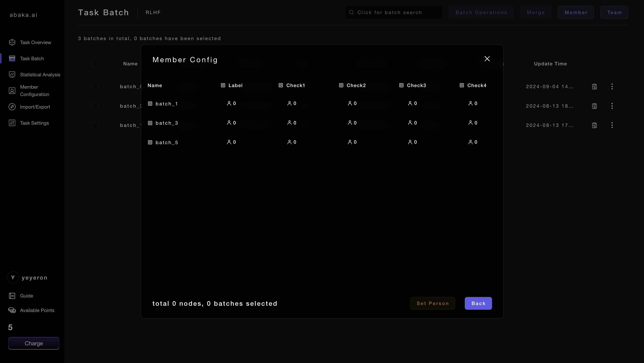Open Task Settings sliders icon
Image resolution: width=644 pixels, height=363 pixels.
click(x=12, y=123)
